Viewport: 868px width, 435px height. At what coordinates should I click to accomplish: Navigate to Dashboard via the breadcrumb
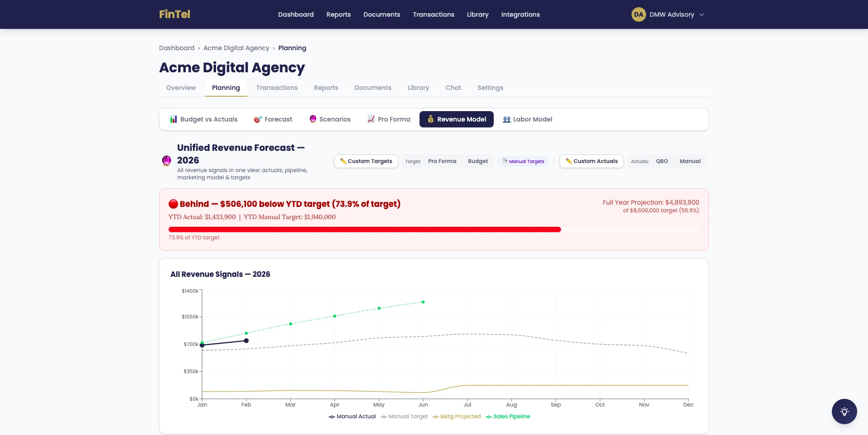click(177, 48)
